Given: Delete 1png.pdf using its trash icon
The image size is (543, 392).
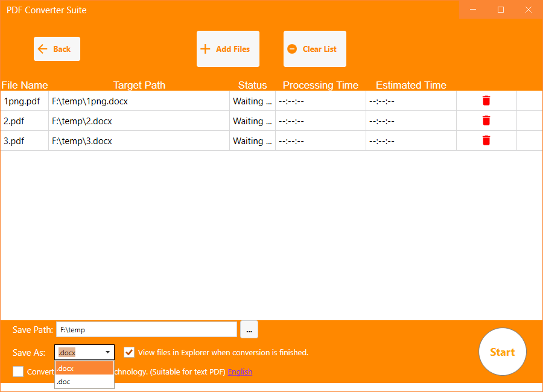Looking at the screenshot, I should 486,101.
